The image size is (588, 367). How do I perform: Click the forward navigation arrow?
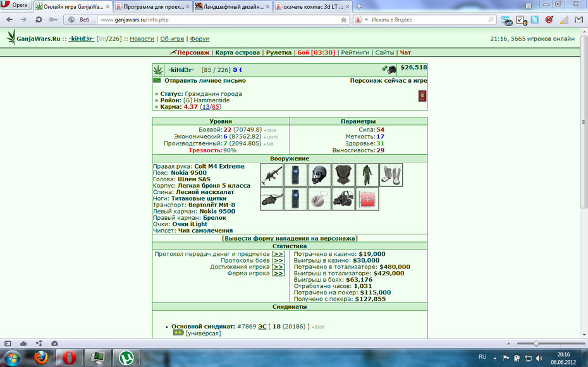tap(23, 20)
